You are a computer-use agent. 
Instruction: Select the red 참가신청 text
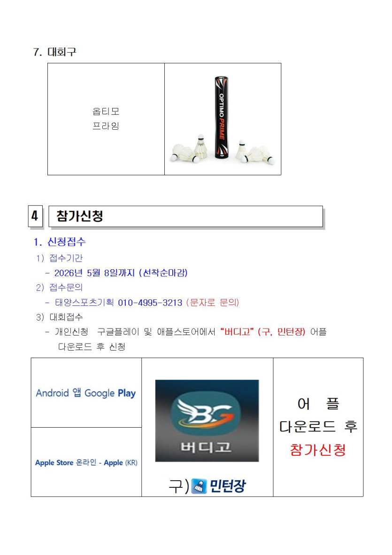click(x=318, y=450)
